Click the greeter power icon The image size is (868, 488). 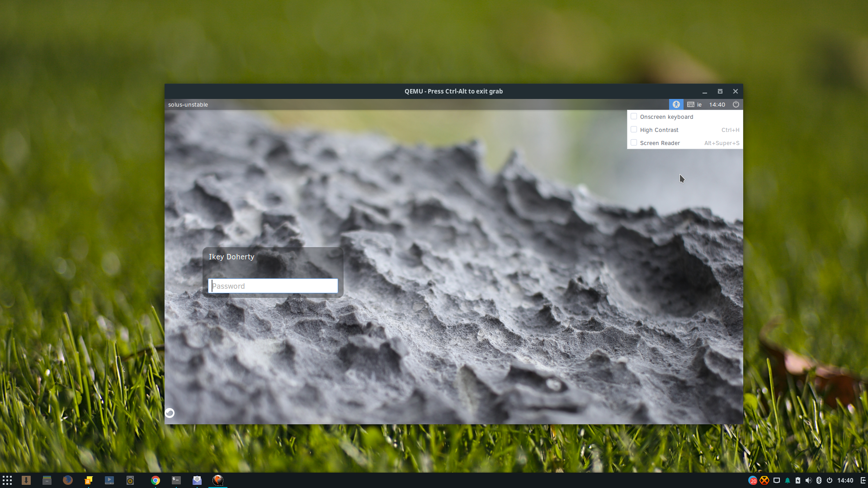point(736,104)
